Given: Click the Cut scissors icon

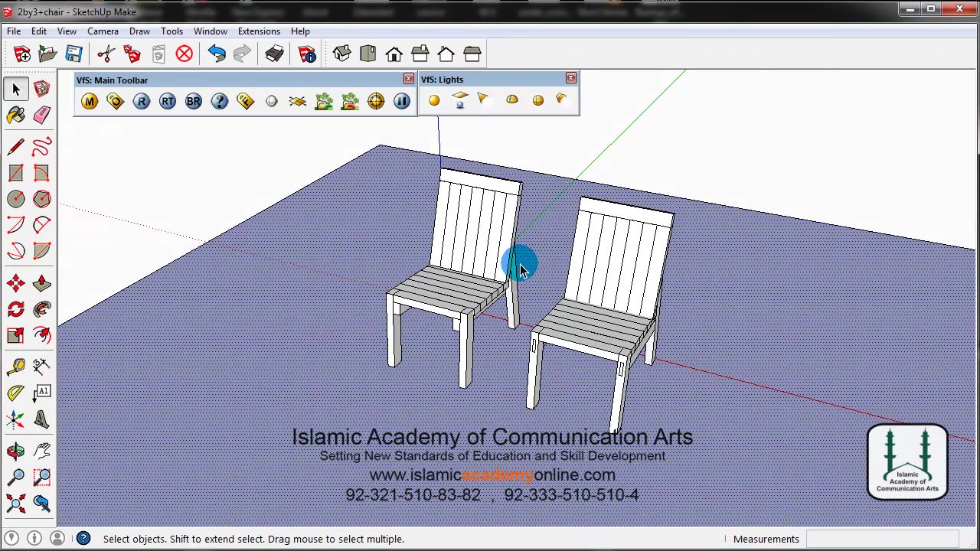Looking at the screenshot, I should (x=106, y=54).
